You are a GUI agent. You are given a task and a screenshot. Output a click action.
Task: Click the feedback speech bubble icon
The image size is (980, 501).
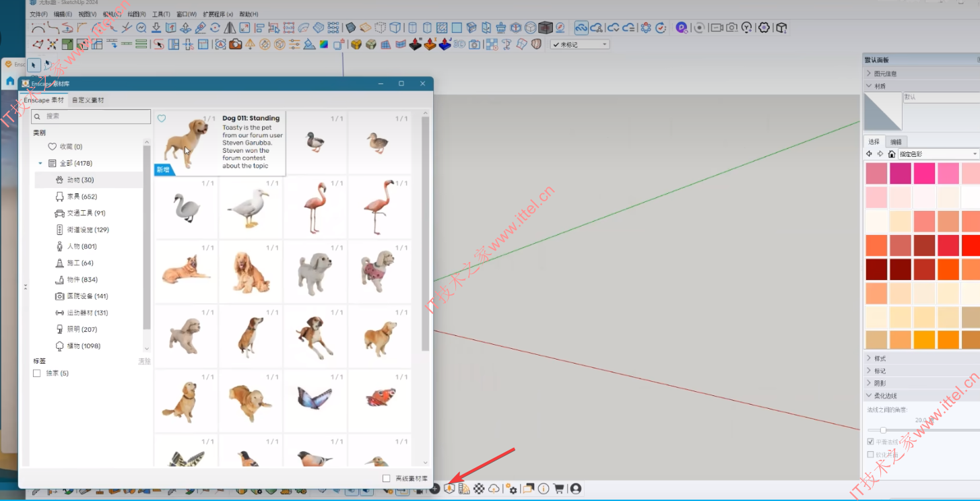click(x=529, y=488)
